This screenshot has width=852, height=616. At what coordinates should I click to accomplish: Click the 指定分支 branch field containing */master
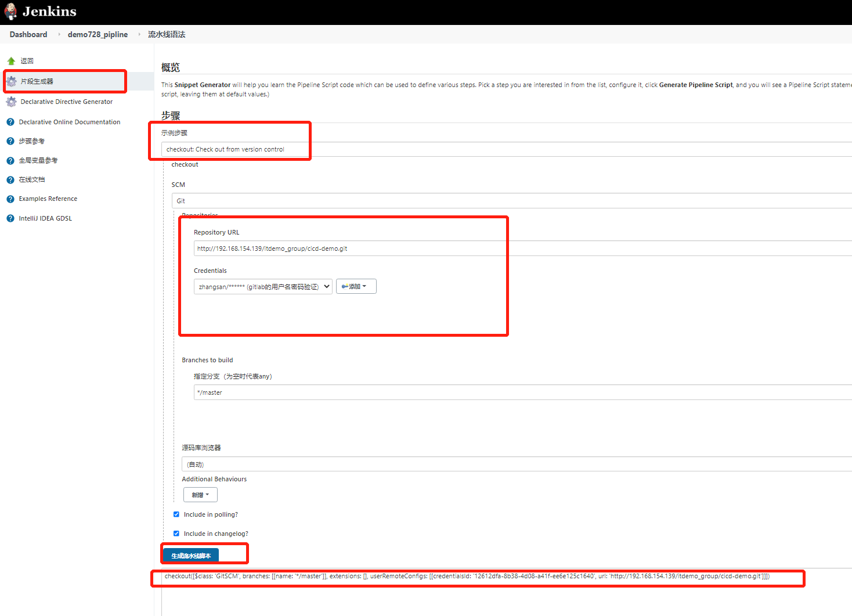point(522,392)
